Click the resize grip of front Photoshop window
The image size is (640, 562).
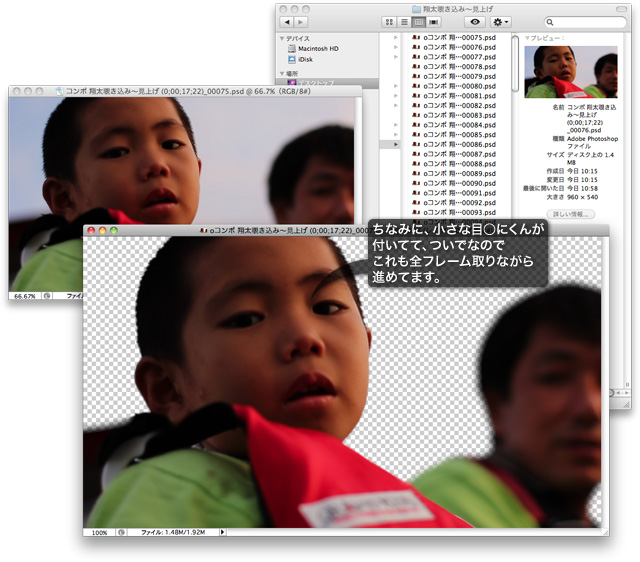coord(605,532)
